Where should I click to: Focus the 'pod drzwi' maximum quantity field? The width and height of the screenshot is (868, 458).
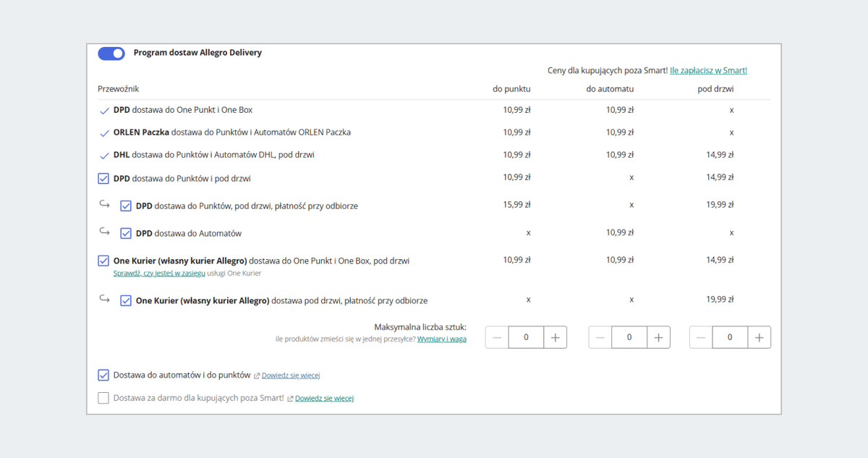coord(729,337)
